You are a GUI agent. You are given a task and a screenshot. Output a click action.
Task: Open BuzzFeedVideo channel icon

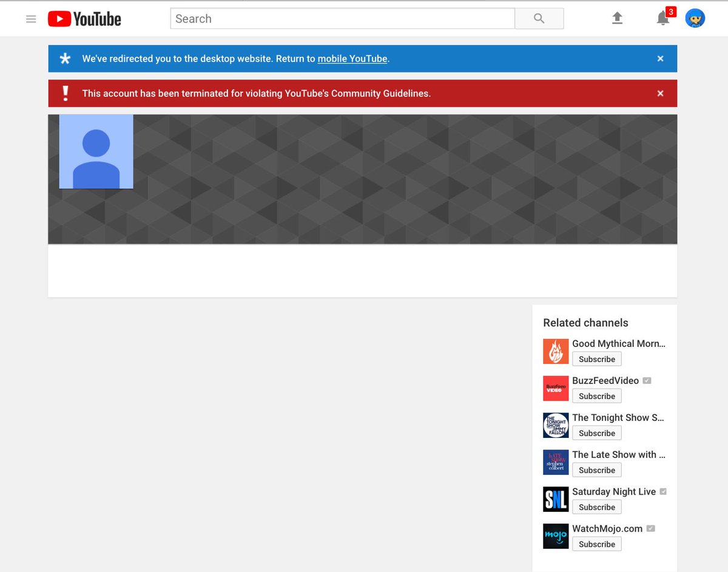556,389
